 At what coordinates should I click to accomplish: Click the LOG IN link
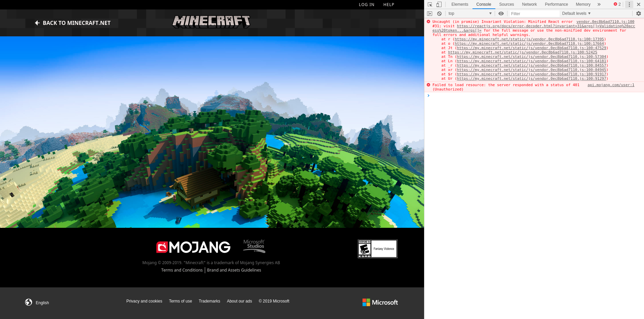pos(367,5)
